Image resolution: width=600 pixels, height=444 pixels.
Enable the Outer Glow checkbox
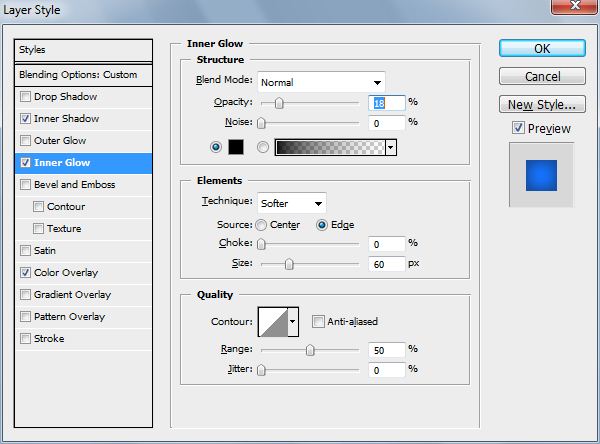[x=25, y=140]
